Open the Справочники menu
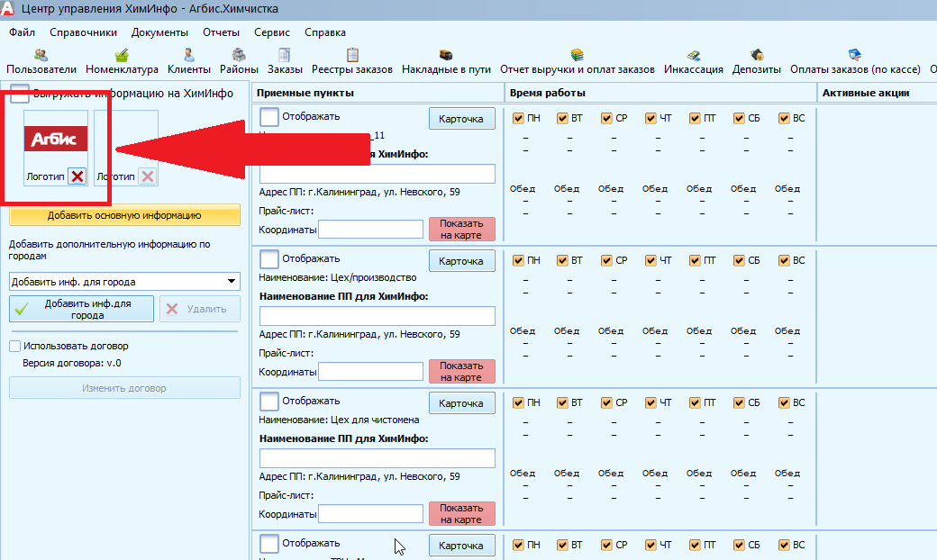The width and height of the screenshot is (937, 560). (x=83, y=32)
